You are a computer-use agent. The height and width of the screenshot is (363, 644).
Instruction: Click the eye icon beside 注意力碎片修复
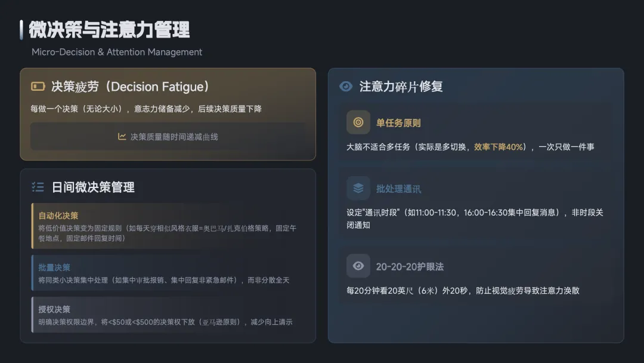point(346,87)
